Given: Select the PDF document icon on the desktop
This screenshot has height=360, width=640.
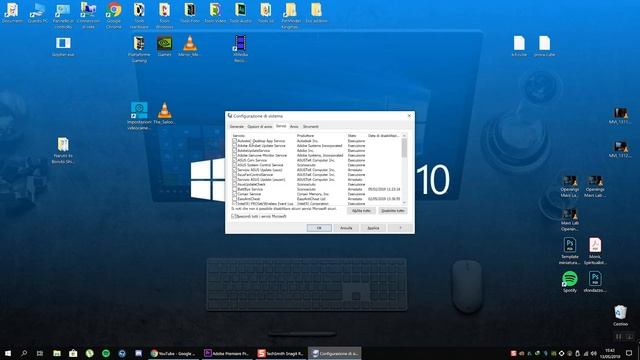Looking at the screenshot, I should (x=595, y=251).
